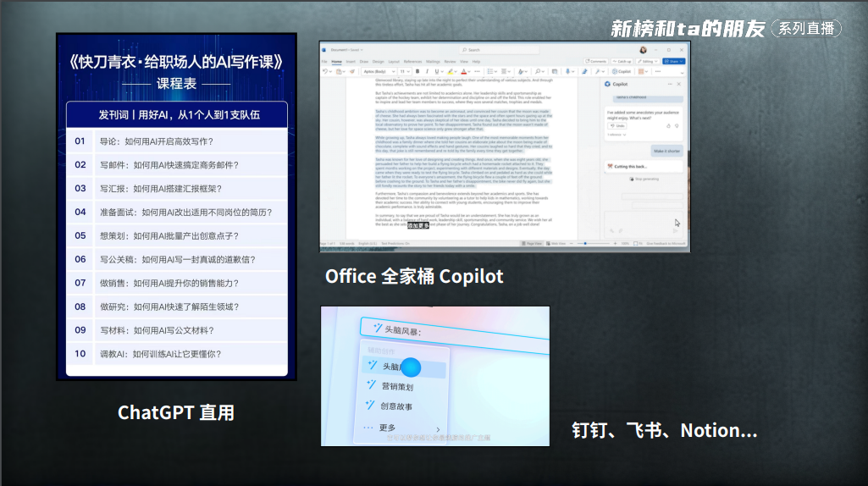The height and width of the screenshot is (486, 868).
Task: Click the send arrow in Copilot input box
Action: pyautogui.click(x=676, y=231)
